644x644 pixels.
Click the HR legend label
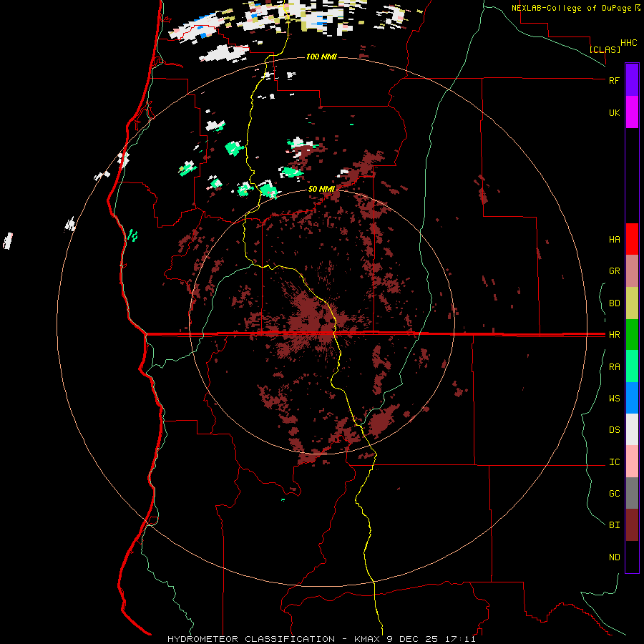[614, 335]
